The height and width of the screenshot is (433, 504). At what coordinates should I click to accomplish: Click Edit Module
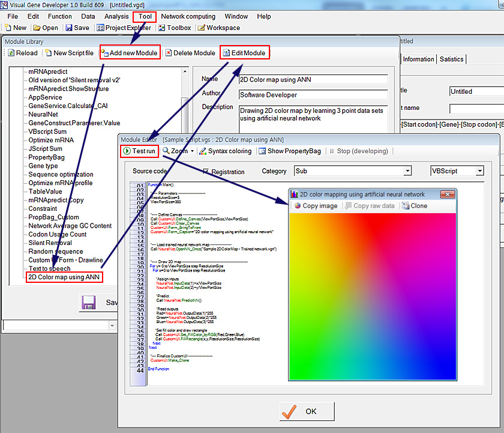click(x=244, y=53)
